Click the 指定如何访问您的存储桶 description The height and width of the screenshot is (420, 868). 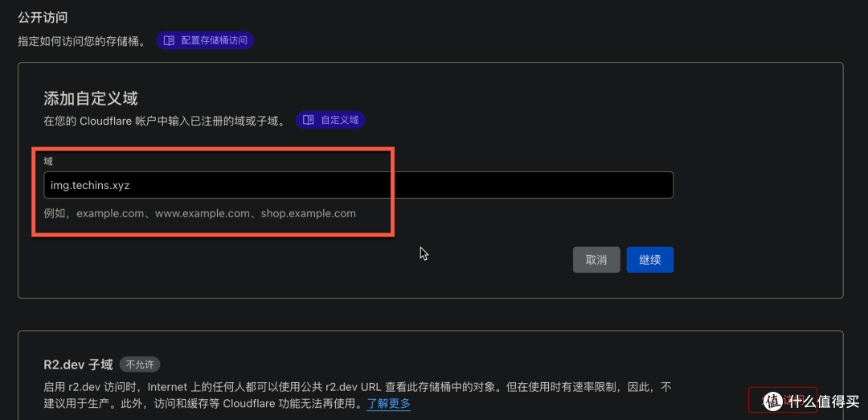tap(82, 41)
